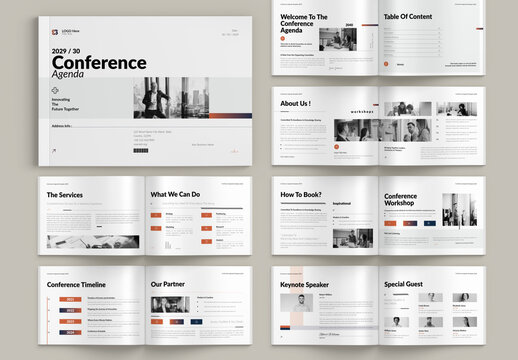The image size is (518, 360).
Task: Select the 'How To Book?' heading
Action: (x=301, y=195)
